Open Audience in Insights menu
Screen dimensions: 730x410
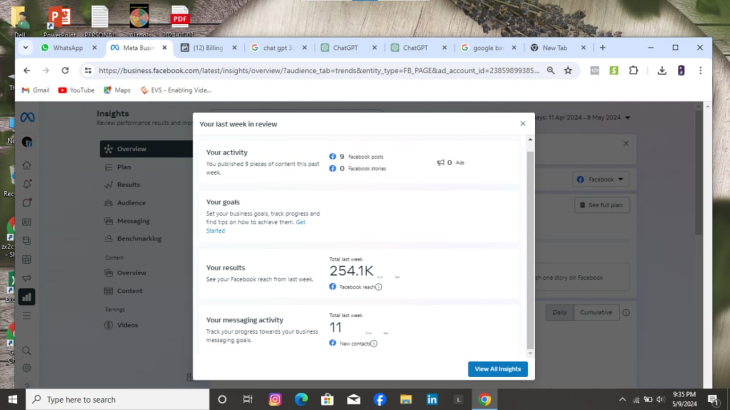click(x=131, y=203)
